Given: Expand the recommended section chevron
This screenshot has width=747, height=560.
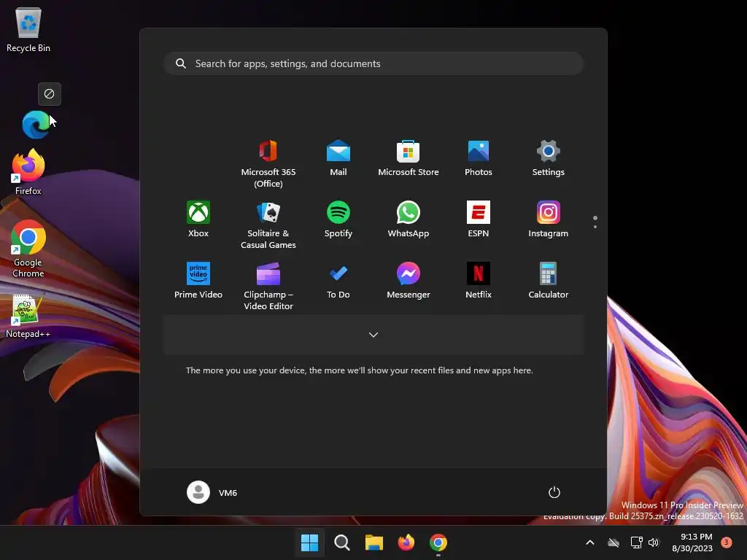Looking at the screenshot, I should coord(373,335).
